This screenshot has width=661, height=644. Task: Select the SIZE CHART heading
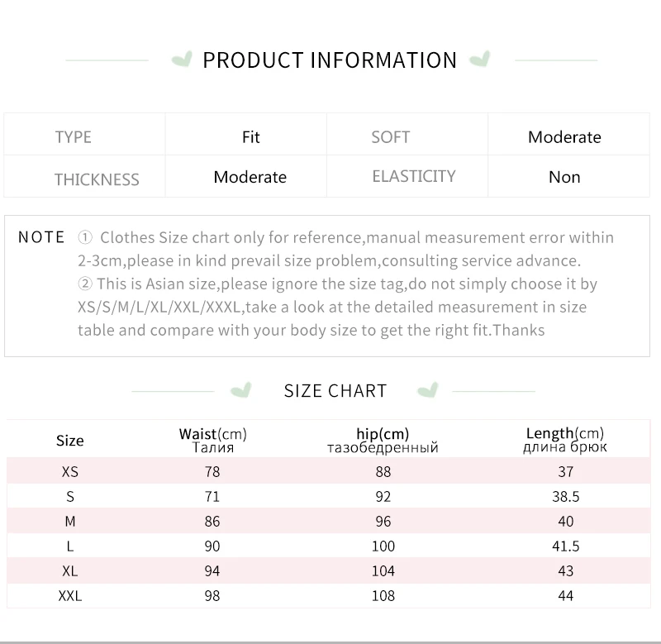click(335, 391)
